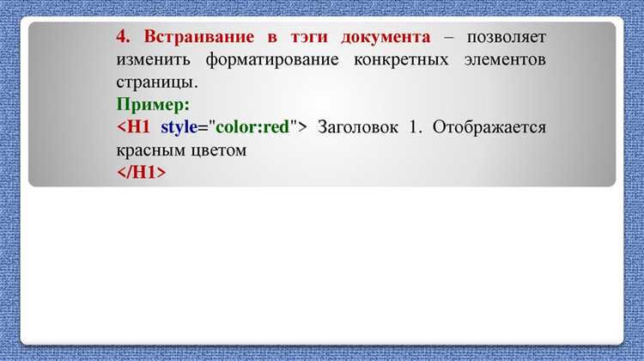644x361 pixels.
Task: Click the word "форматирование"
Action: pyautogui.click(x=272, y=60)
